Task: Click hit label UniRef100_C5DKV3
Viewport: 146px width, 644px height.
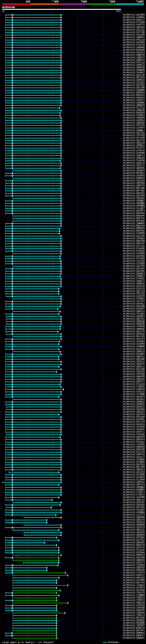Action: coord(134,597)
